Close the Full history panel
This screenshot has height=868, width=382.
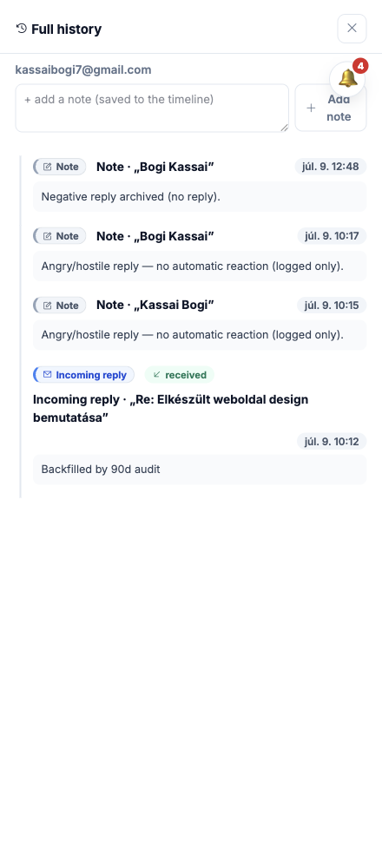click(352, 29)
